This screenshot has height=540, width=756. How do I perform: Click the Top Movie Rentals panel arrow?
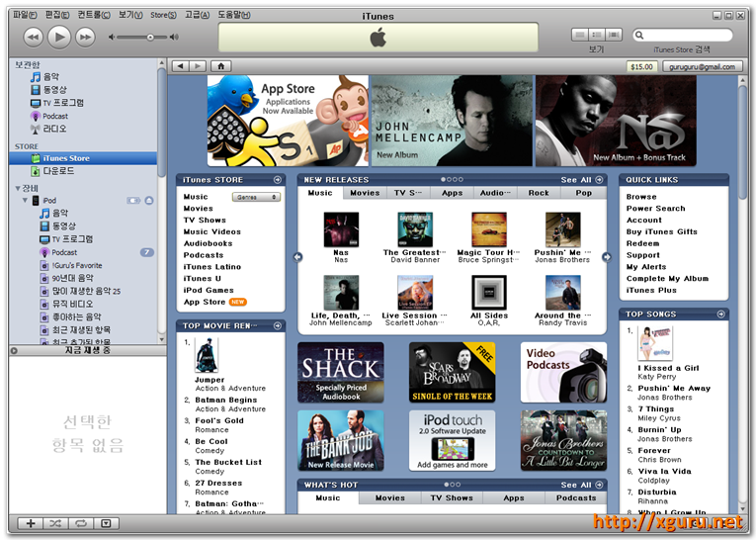point(278,326)
